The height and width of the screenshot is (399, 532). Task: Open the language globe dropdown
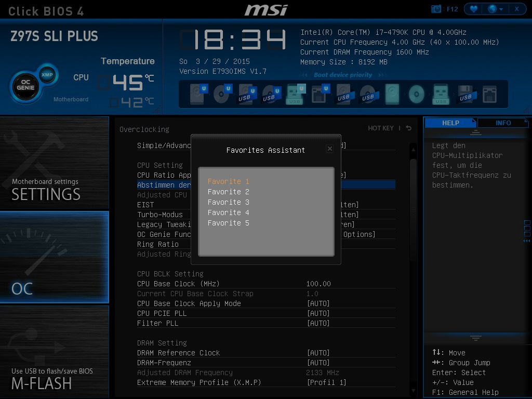(495, 9)
